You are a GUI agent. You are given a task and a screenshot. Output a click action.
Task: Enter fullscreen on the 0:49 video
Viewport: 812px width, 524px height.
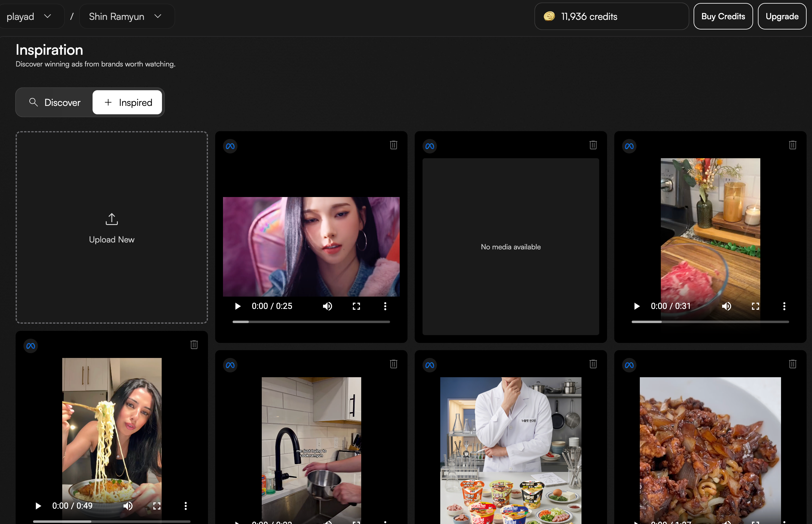157,506
